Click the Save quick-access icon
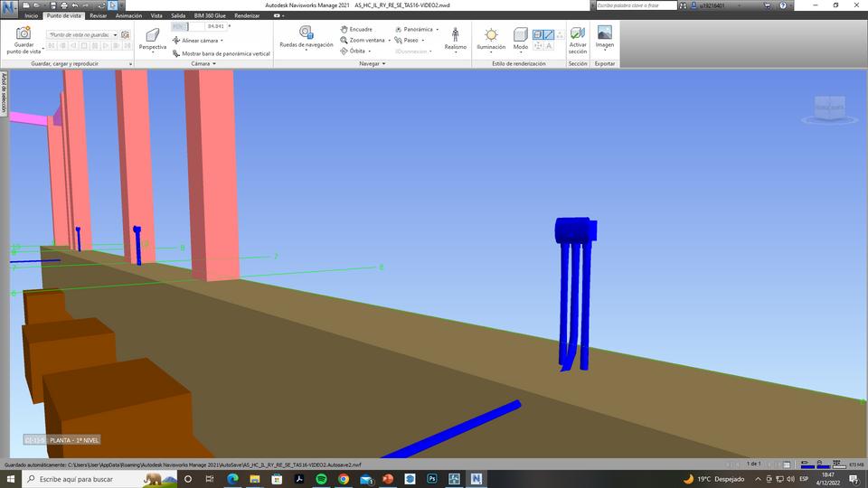The width and height of the screenshot is (868, 488). (x=53, y=5)
